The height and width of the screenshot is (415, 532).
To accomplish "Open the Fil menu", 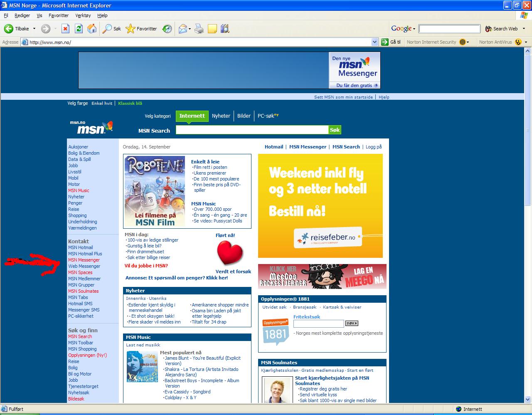I will [x=6, y=15].
